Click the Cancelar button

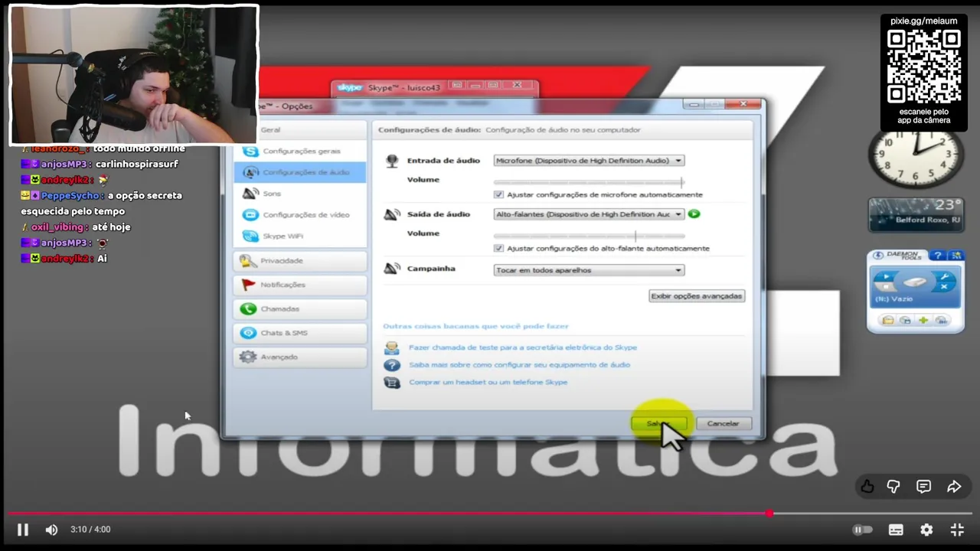click(x=723, y=423)
